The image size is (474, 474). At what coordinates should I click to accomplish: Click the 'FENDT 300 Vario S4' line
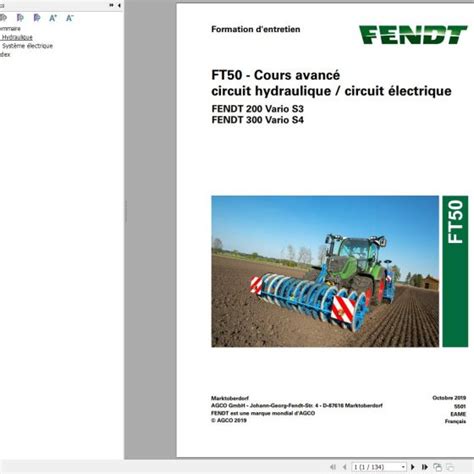258,120
